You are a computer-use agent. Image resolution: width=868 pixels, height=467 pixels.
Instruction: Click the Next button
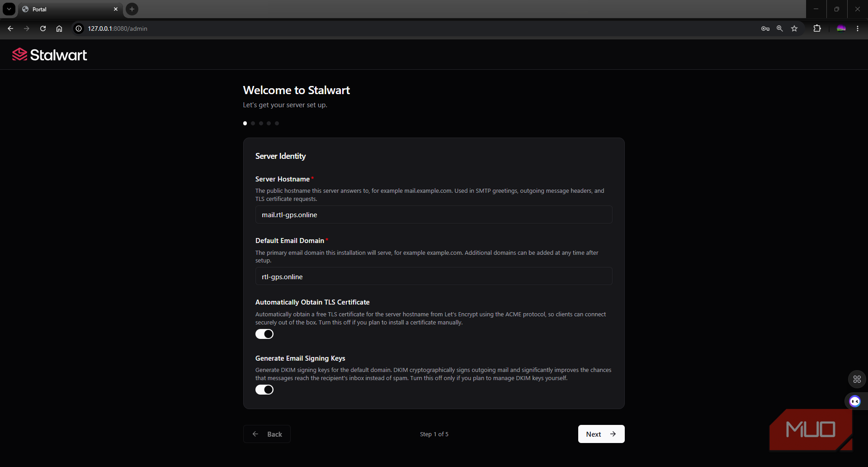coord(601,434)
